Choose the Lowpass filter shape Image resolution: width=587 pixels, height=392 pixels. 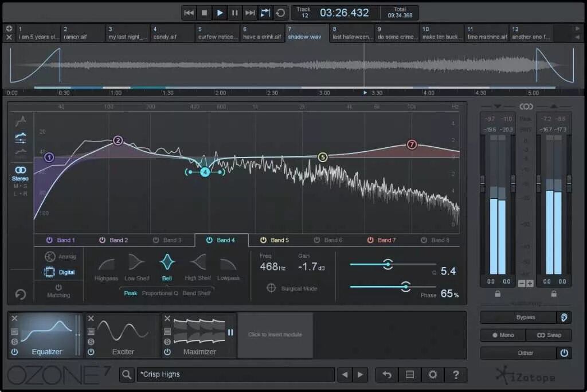click(228, 268)
